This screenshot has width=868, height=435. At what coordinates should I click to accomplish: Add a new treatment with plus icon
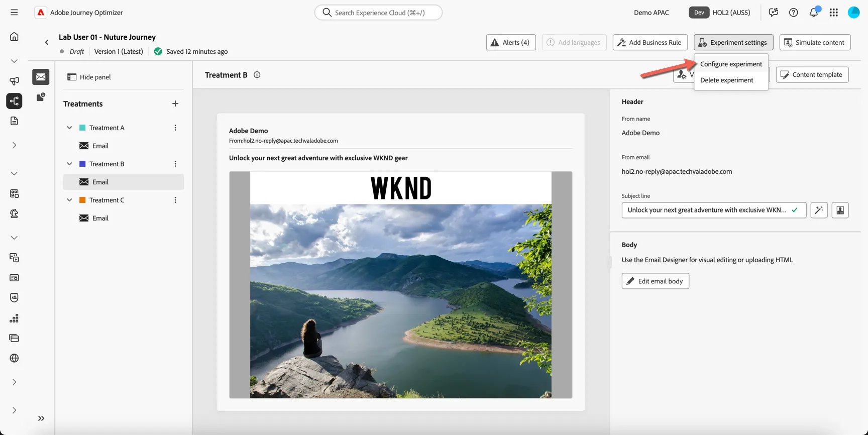175,103
